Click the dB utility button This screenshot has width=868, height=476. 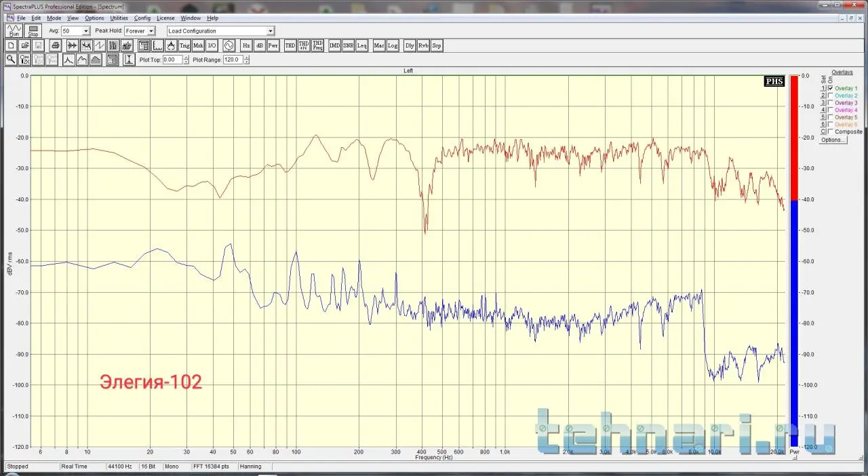pos(260,45)
